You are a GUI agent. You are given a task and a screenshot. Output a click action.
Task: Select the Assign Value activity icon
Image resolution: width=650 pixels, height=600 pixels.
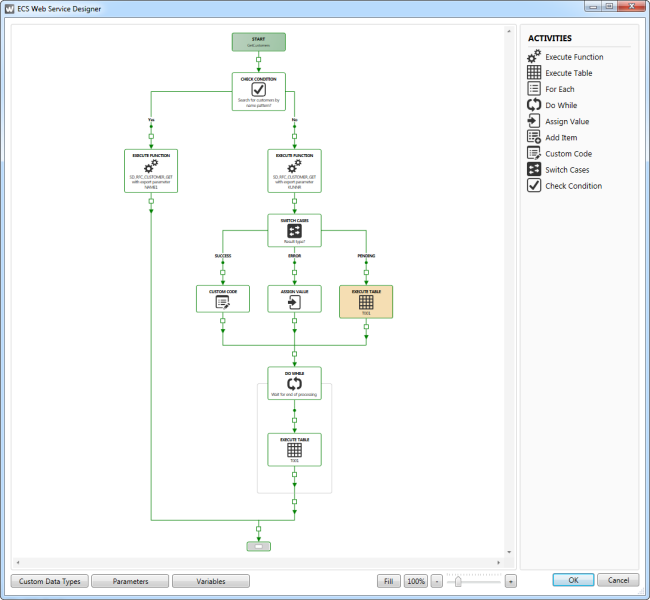534,121
